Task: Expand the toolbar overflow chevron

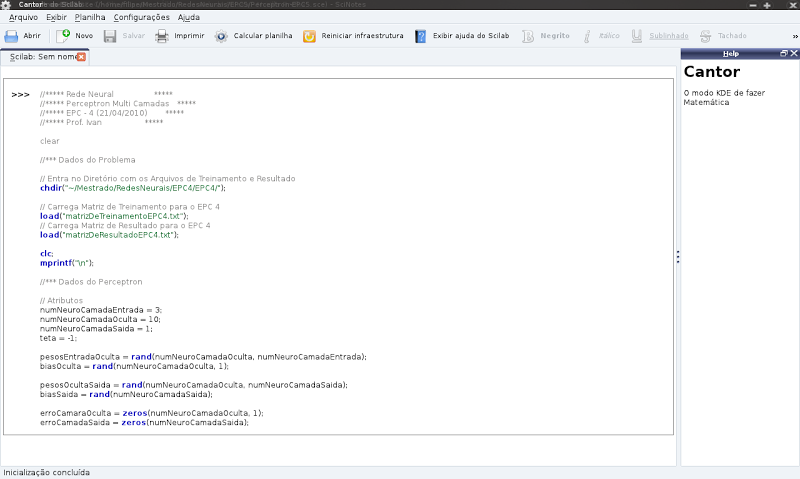Action: click(794, 36)
